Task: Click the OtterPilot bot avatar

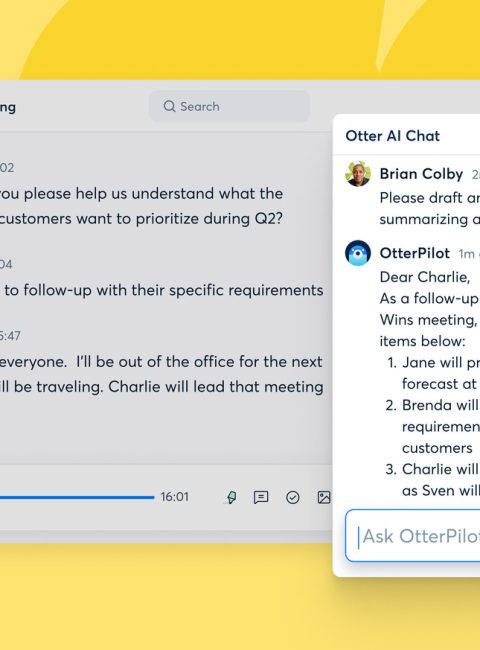Action: (358, 252)
